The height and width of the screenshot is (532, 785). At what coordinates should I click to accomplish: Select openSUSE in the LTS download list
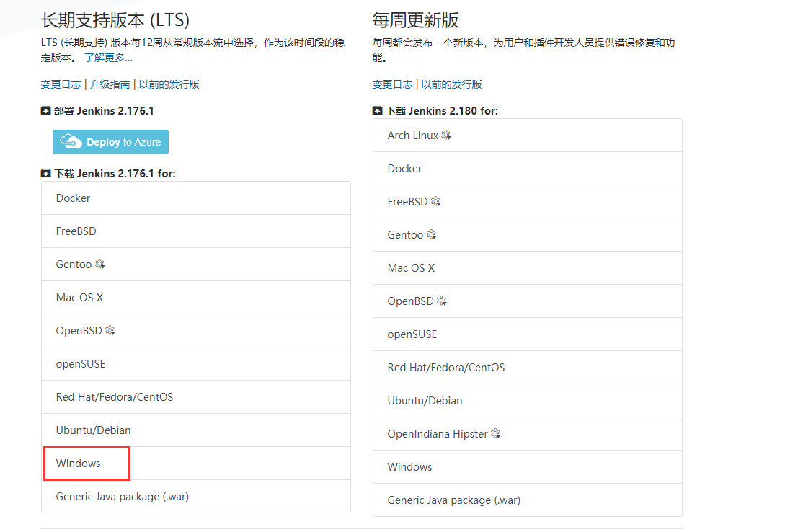196,364
